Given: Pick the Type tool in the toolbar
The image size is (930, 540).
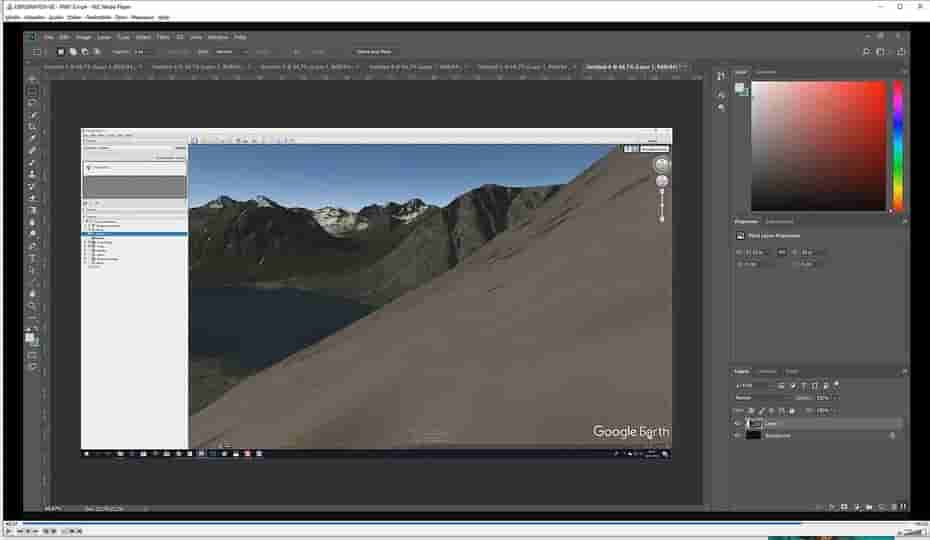Looking at the screenshot, I should point(32,258).
